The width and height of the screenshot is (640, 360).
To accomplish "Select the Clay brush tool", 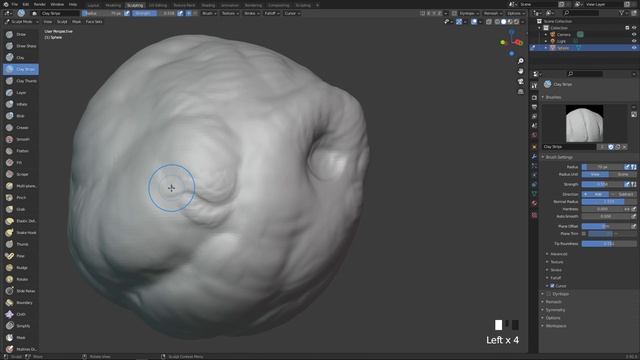I will click(x=20, y=58).
